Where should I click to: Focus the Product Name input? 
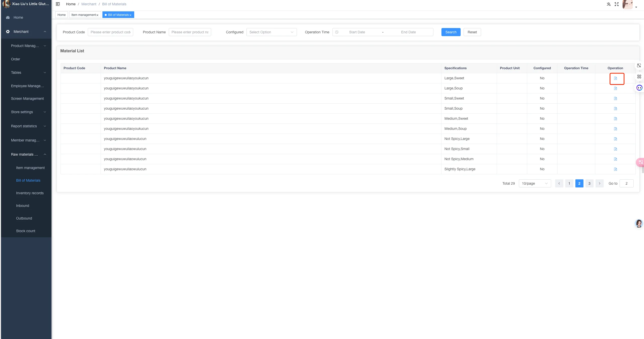190,32
